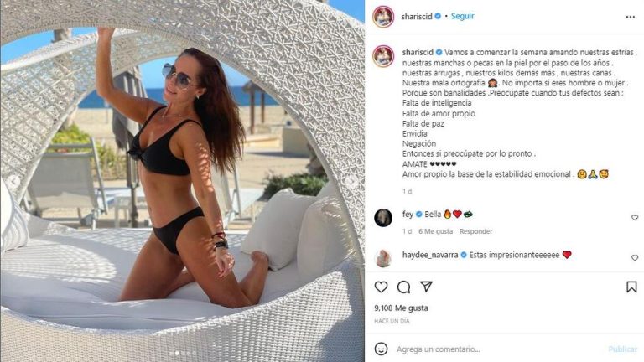Open emoji picker smiley icon

point(381,349)
